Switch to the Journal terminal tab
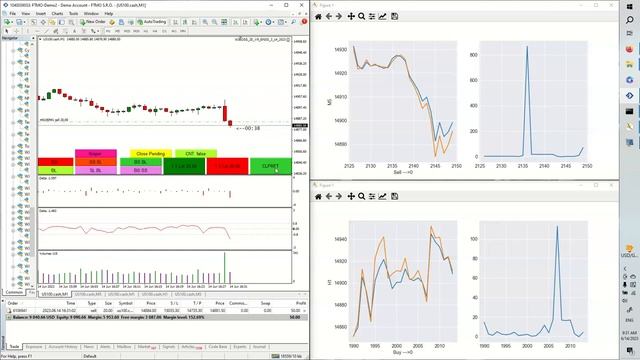The image size is (640, 360). click(259, 347)
